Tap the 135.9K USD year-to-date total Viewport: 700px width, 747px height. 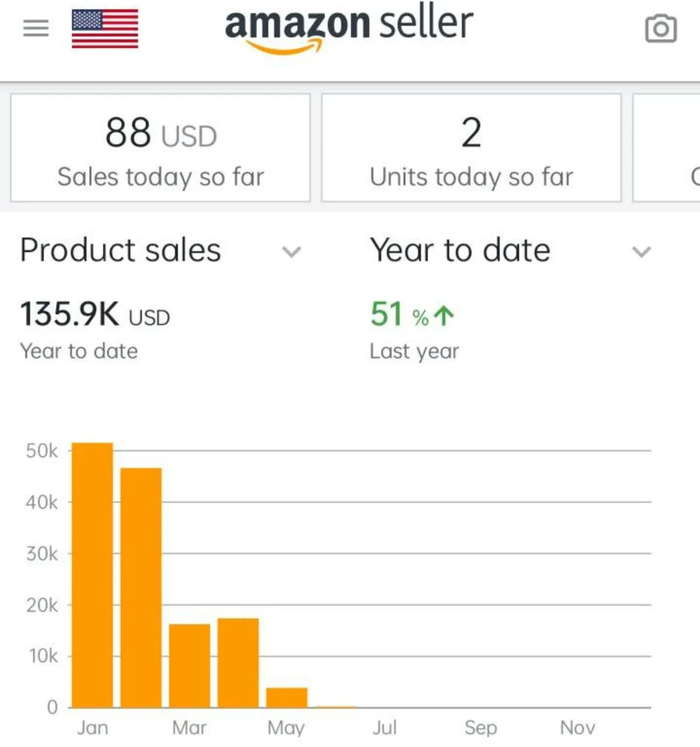95,315
